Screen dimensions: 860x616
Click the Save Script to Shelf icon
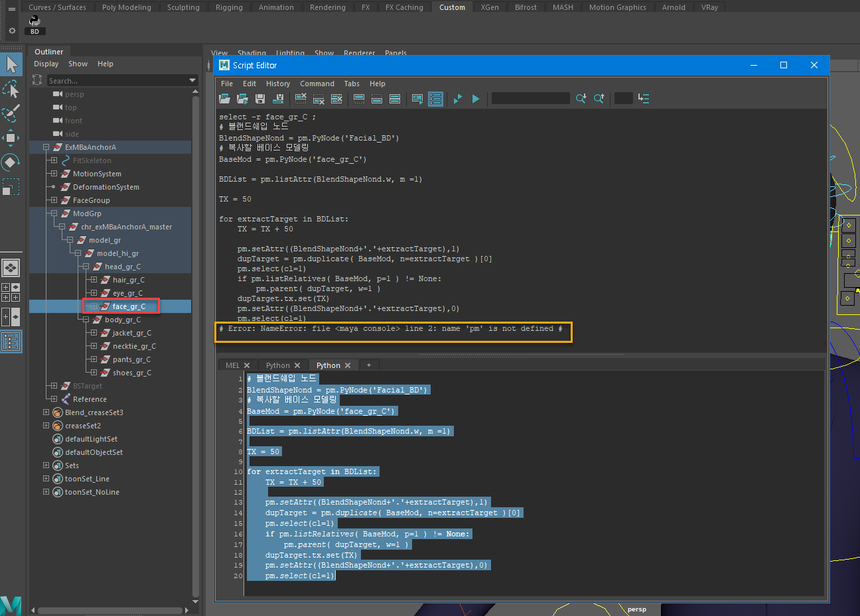point(278,99)
